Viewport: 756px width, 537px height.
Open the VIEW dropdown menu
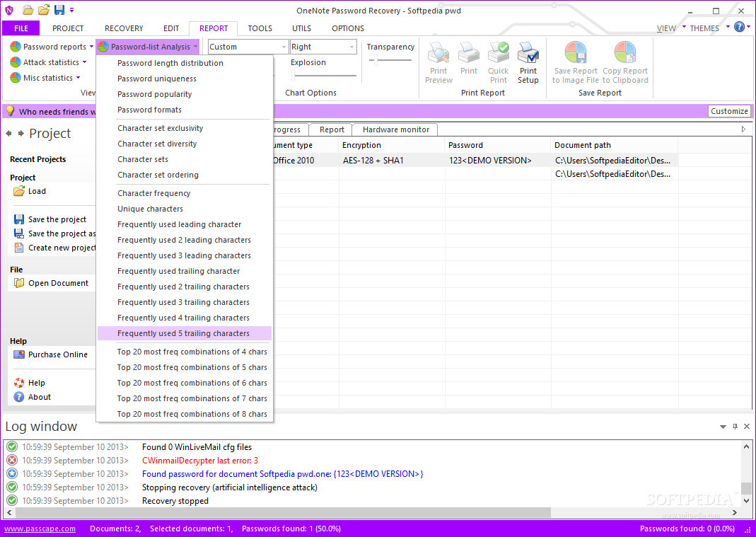click(671, 28)
